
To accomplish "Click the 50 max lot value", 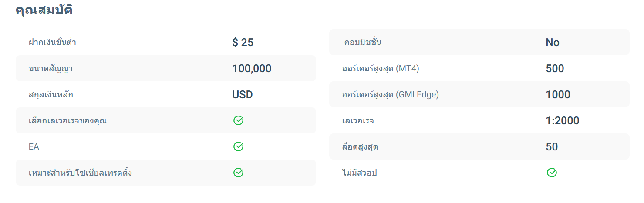I will [552, 147].
